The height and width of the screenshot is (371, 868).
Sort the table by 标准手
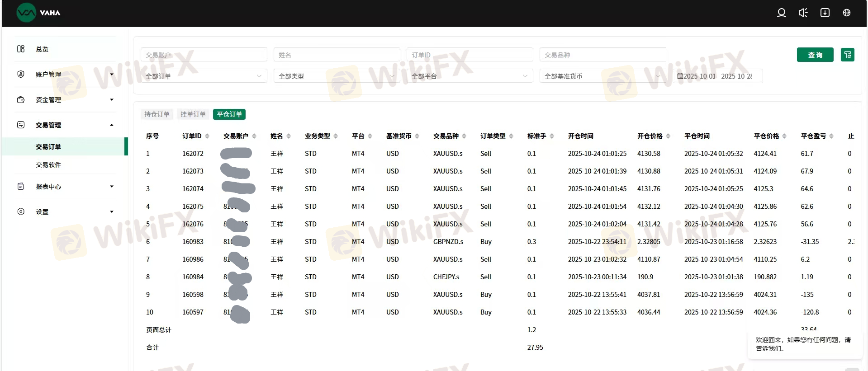pos(552,136)
